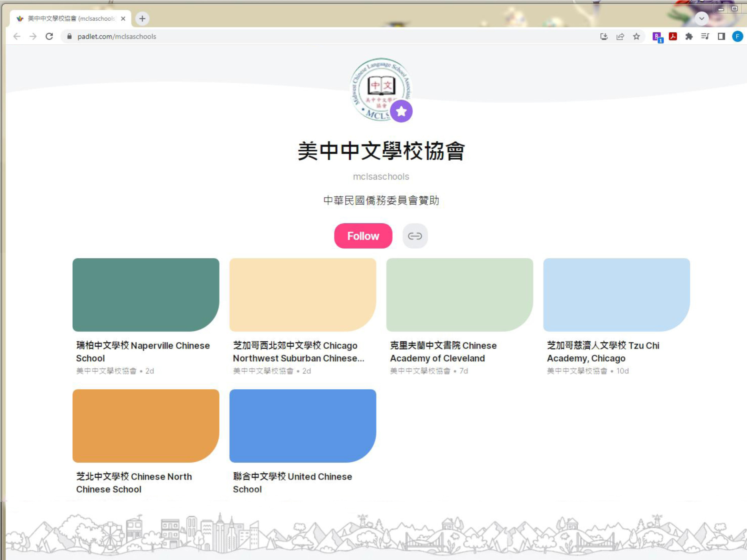Open the Extensions puzzle icon
Screen dimensions: 747x560
(x=689, y=36)
